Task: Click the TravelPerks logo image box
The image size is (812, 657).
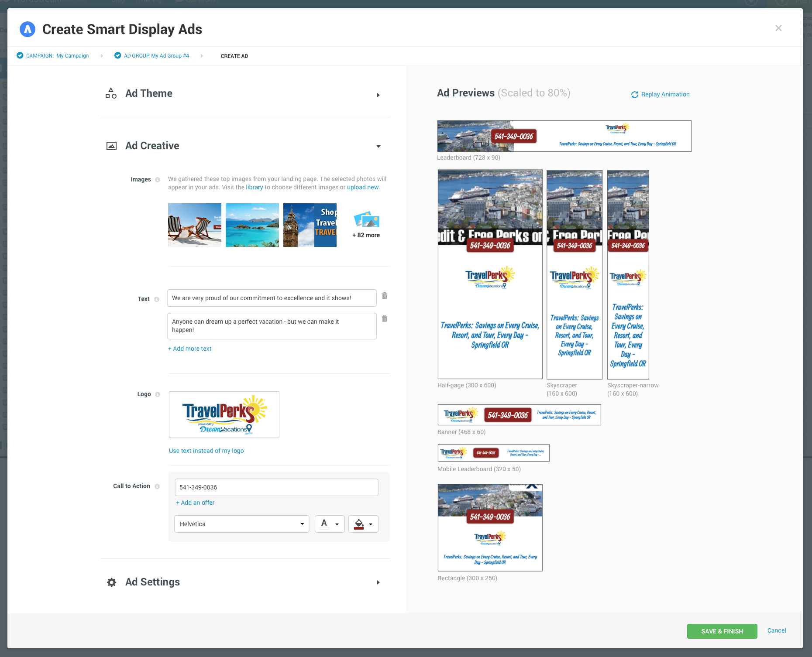Action: [224, 414]
